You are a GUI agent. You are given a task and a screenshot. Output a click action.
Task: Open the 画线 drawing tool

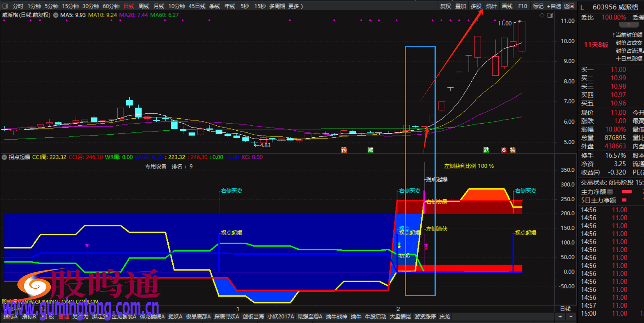click(507, 6)
